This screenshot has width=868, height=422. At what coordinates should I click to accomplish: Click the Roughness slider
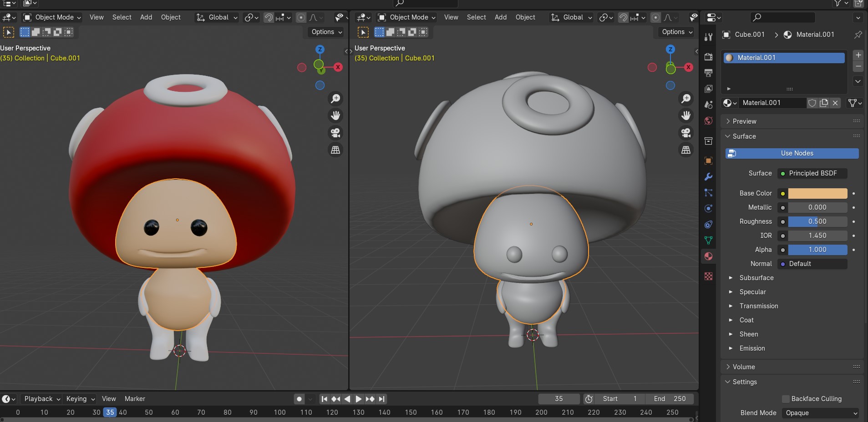point(817,221)
